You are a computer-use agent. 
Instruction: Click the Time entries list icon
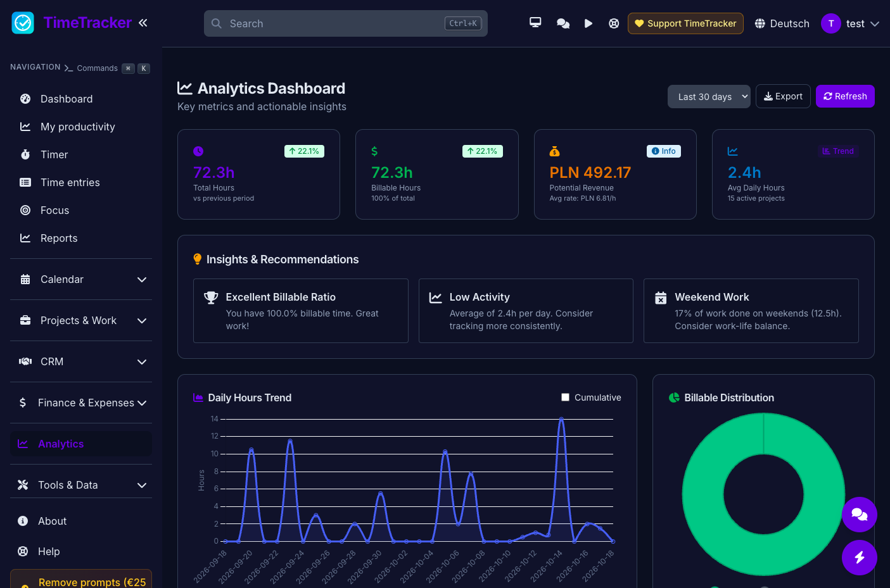(25, 182)
